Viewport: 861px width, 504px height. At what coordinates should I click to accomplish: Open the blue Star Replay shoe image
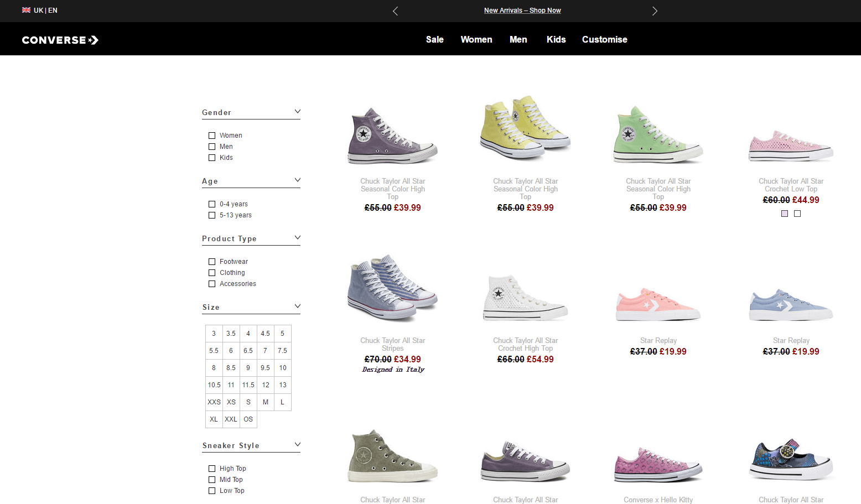[x=791, y=304]
